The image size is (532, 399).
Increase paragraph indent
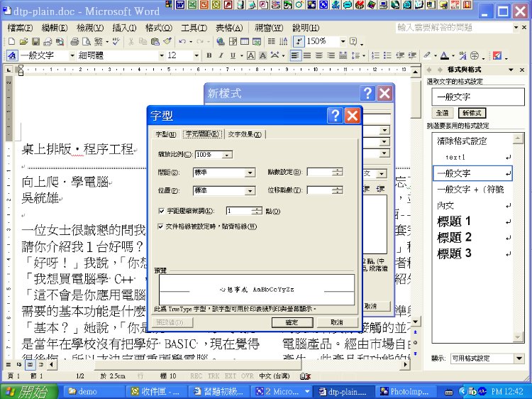click(x=412, y=55)
